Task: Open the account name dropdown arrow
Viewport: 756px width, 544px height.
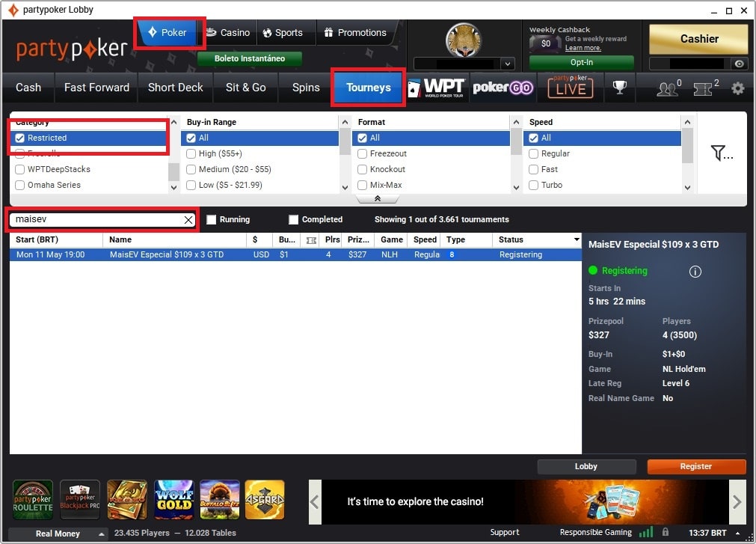Action: (507, 64)
